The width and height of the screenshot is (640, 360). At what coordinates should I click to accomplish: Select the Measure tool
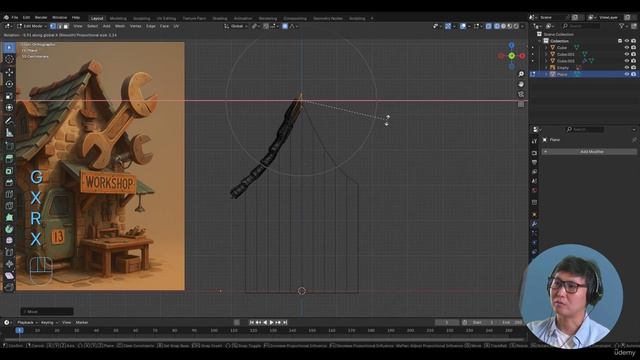9,133
